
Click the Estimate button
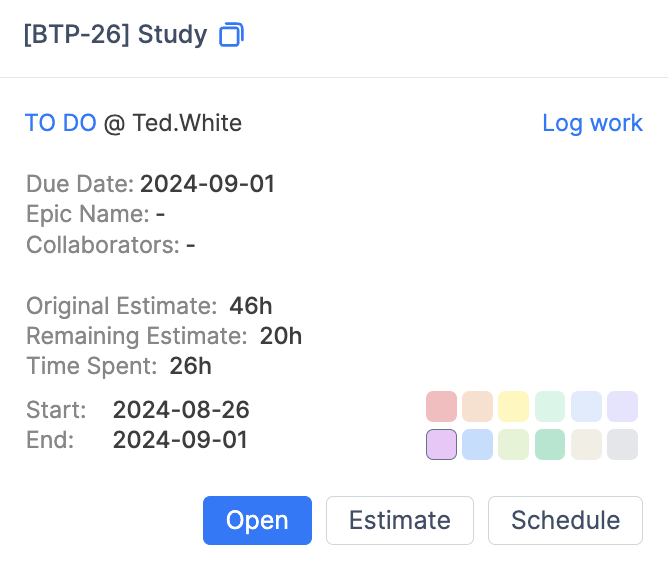coord(399,521)
